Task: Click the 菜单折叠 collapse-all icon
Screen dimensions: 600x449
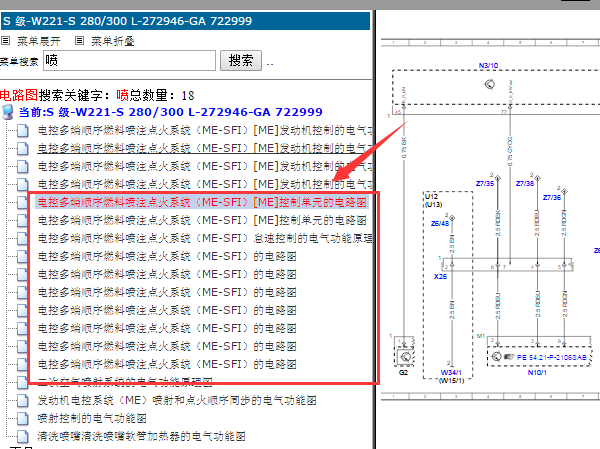Action: (79, 40)
